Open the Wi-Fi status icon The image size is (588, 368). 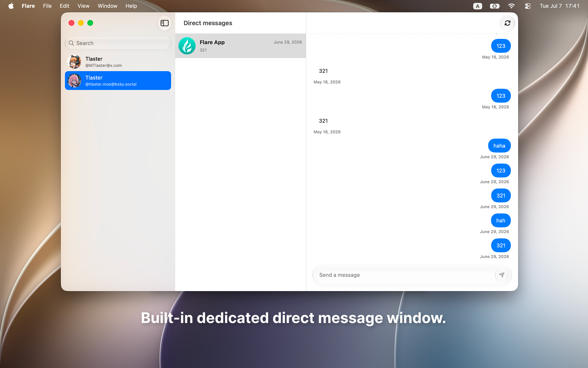(x=511, y=6)
